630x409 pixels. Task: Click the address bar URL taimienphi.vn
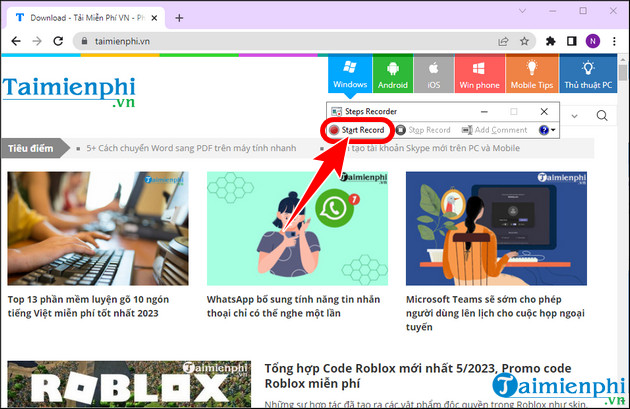pos(122,41)
